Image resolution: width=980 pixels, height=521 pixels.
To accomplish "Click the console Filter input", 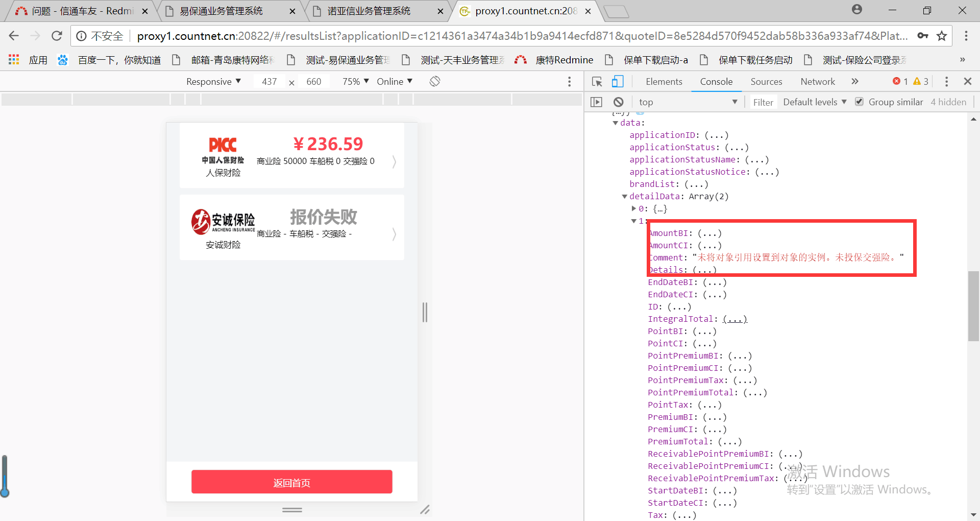I will [x=763, y=102].
